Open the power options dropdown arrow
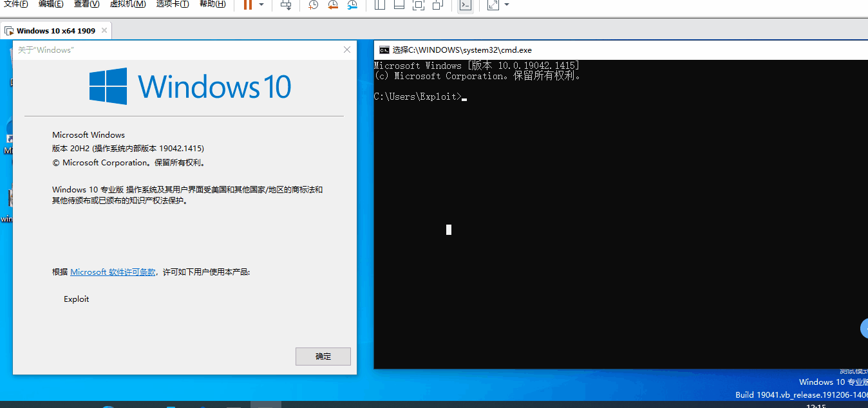This screenshot has width=868, height=408. 261,5
